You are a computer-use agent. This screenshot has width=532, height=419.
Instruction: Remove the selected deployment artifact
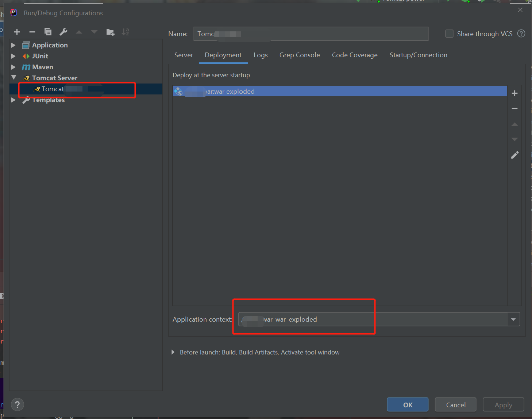pos(514,109)
